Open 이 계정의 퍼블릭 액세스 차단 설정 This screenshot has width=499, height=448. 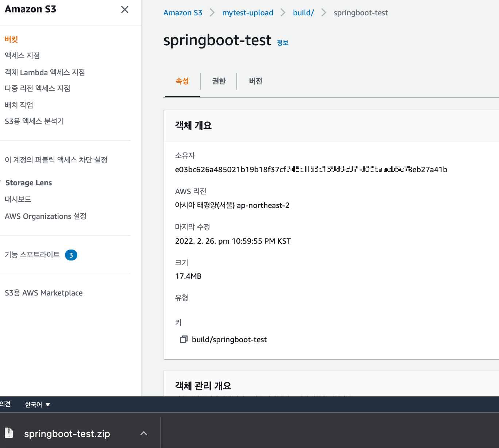coord(56,160)
